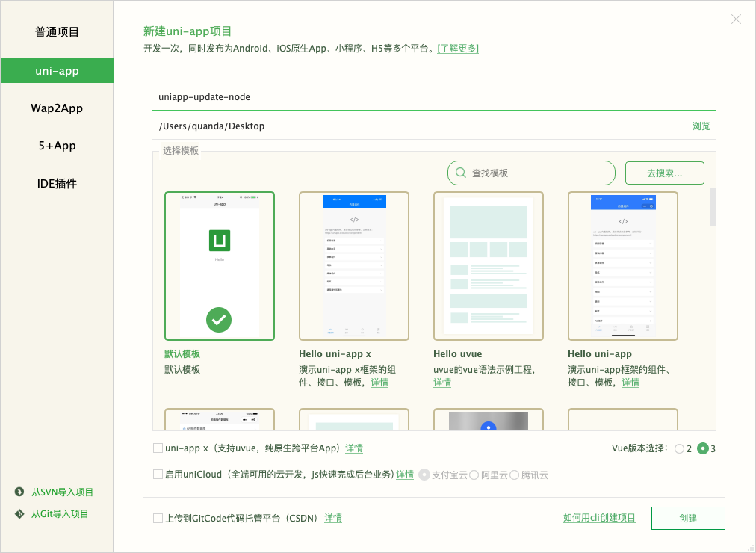Click the Hello uvue title text

457,354
